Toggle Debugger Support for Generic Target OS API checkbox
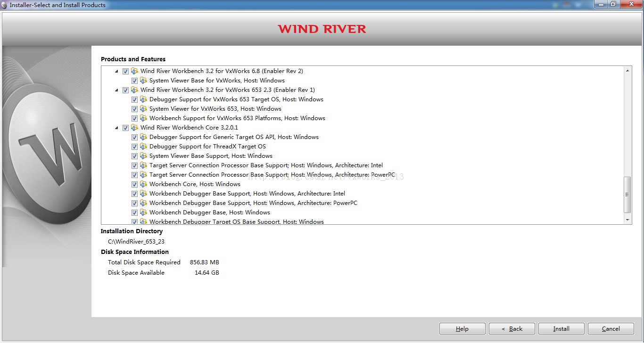 134,137
